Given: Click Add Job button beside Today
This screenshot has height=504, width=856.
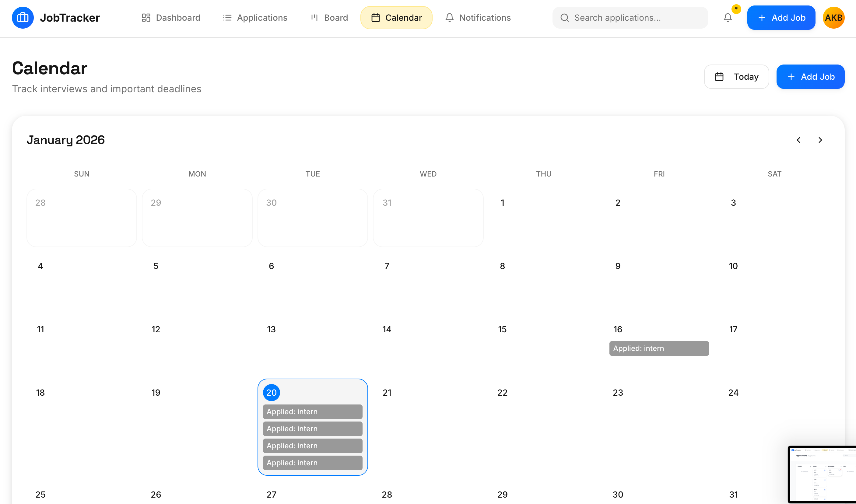Looking at the screenshot, I should coord(810,77).
